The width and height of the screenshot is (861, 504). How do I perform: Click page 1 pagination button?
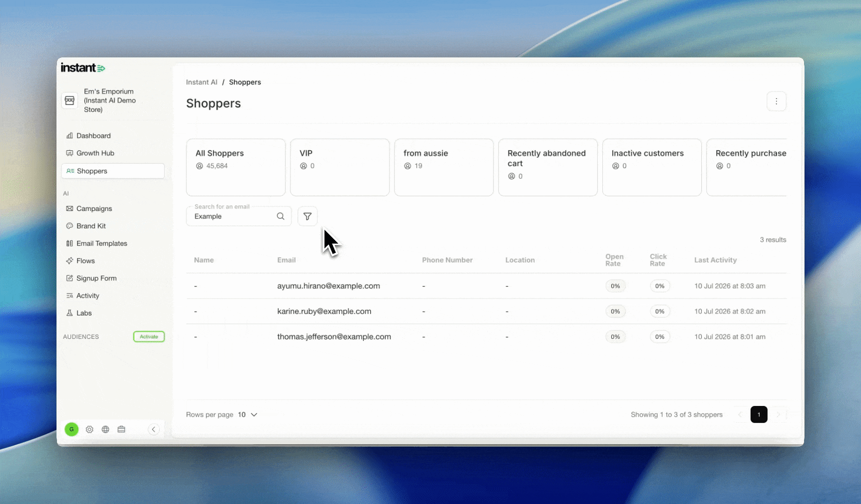pos(759,414)
